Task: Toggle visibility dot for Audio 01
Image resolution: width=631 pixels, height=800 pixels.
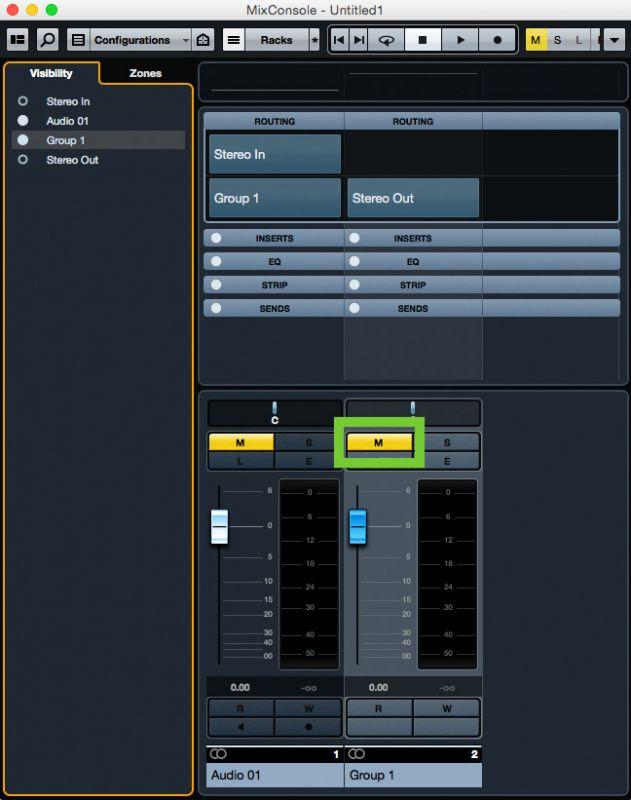Action: (22, 120)
